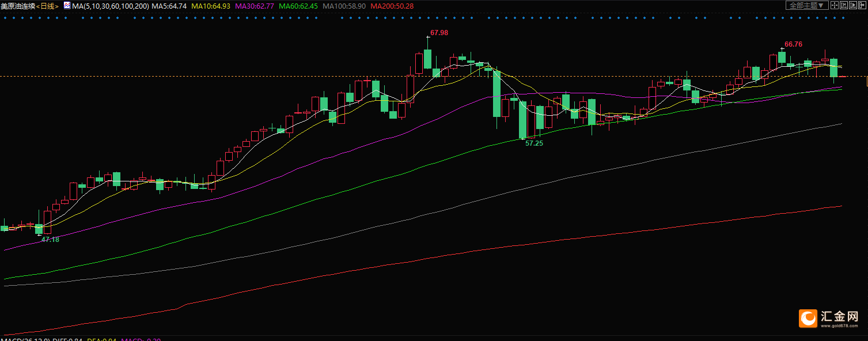Click the box icon with right arrow

862,5
